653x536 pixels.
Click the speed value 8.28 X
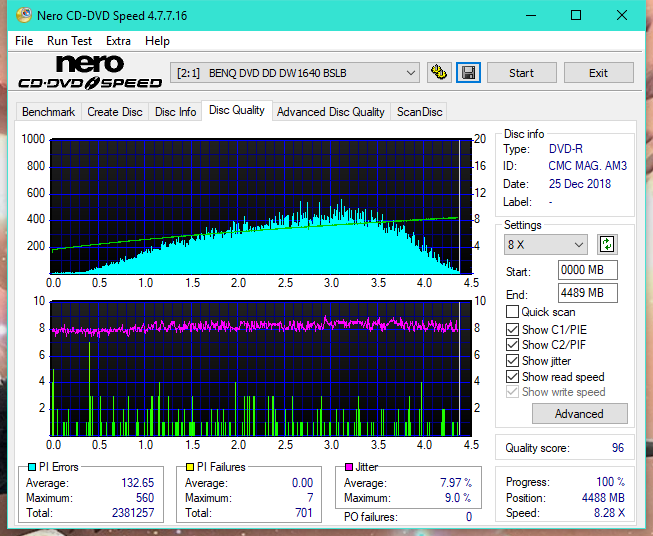[x=609, y=513]
